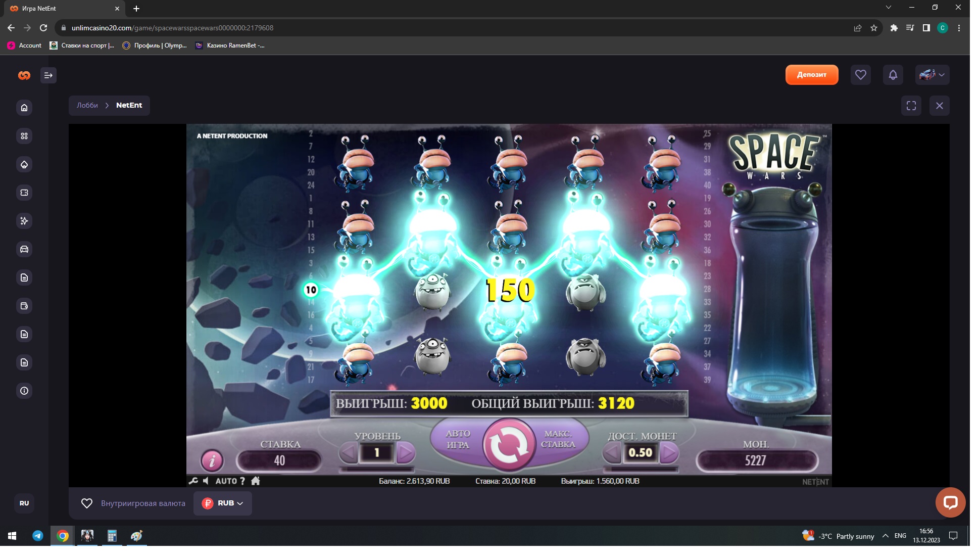Expand the sidebar menu toggle
This screenshot has height=555, width=980.
point(48,75)
